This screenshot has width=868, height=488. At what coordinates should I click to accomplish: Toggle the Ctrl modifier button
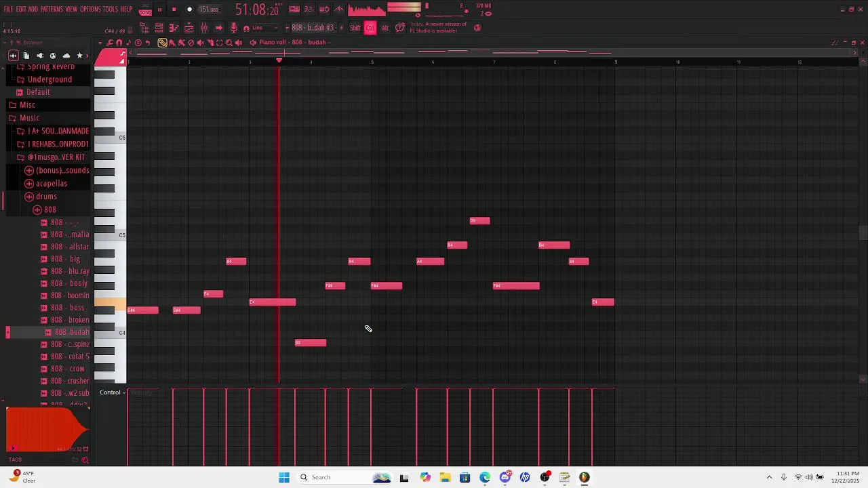tap(370, 28)
